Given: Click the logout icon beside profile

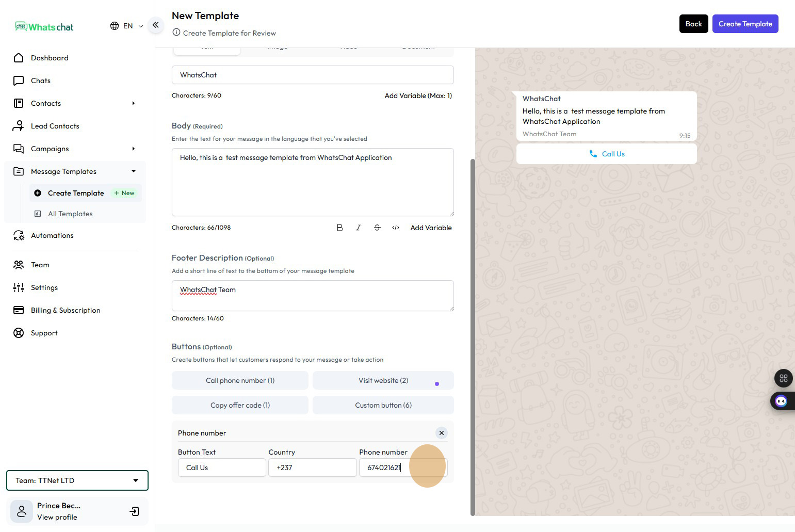Looking at the screenshot, I should click(134, 511).
